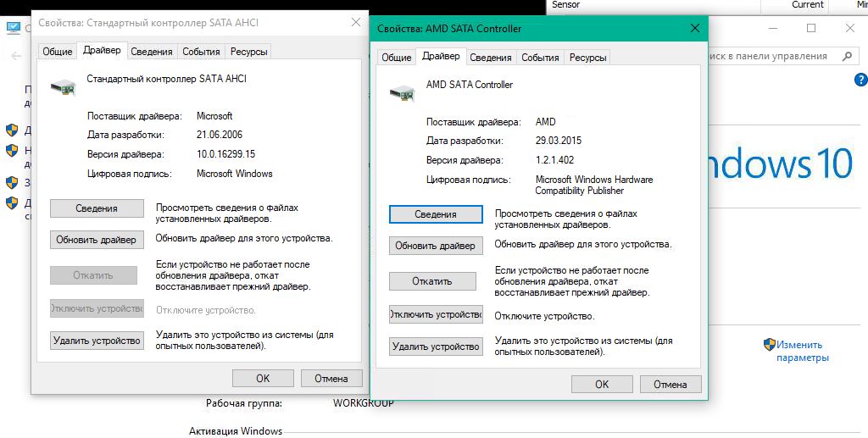Viewport: 868px width, 438px height.
Task: Click the System window computer icon
Action: [x=14, y=28]
